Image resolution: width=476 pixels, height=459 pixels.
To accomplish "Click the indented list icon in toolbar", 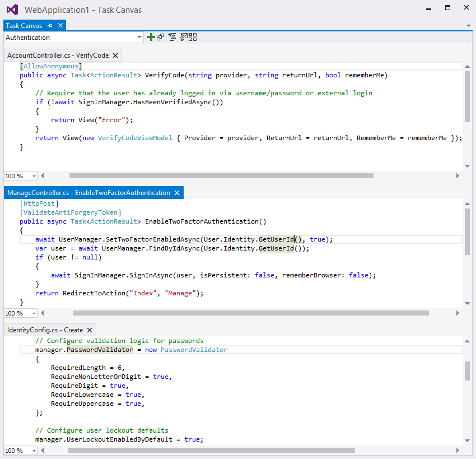I will click(172, 37).
